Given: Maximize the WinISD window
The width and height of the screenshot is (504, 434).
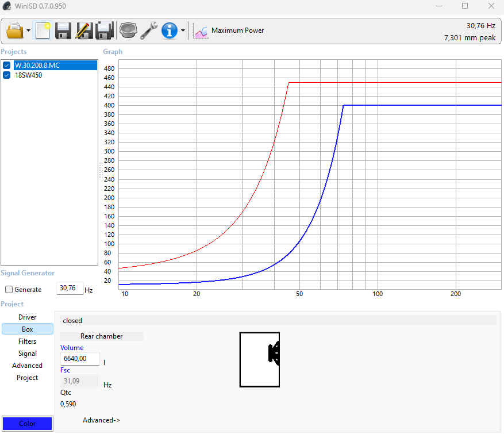Looking at the screenshot, I should pyautogui.click(x=465, y=6).
